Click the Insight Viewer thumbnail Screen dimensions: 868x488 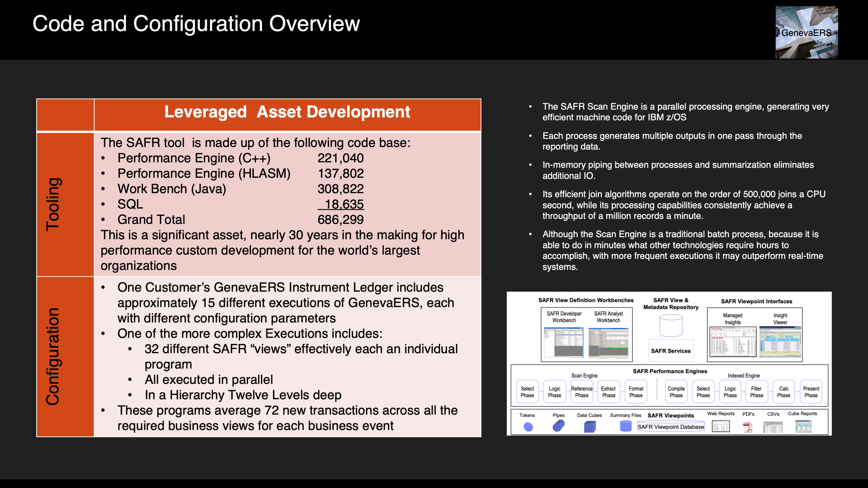pyautogui.click(x=780, y=342)
